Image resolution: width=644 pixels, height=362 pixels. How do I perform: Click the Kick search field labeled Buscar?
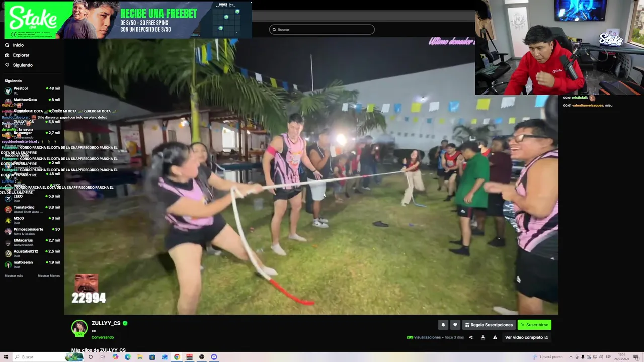tap(322, 30)
